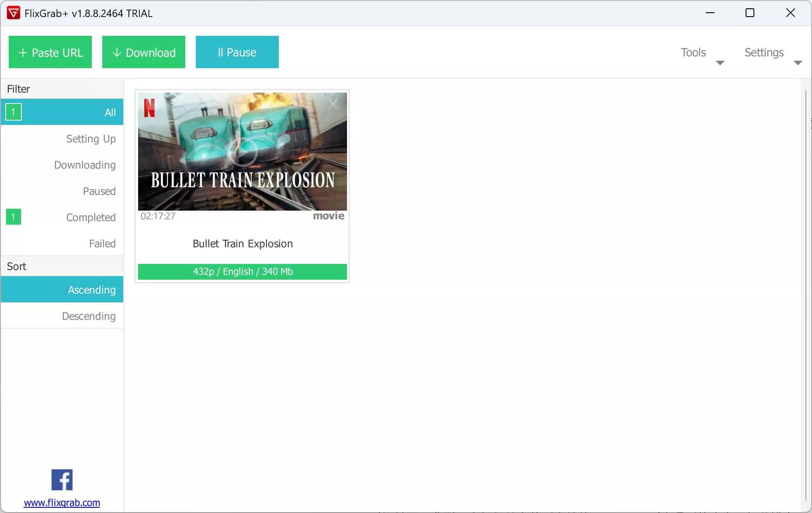Screen dimensions: 812x513
Task: Filter by Setting Up status
Action: (x=62, y=139)
